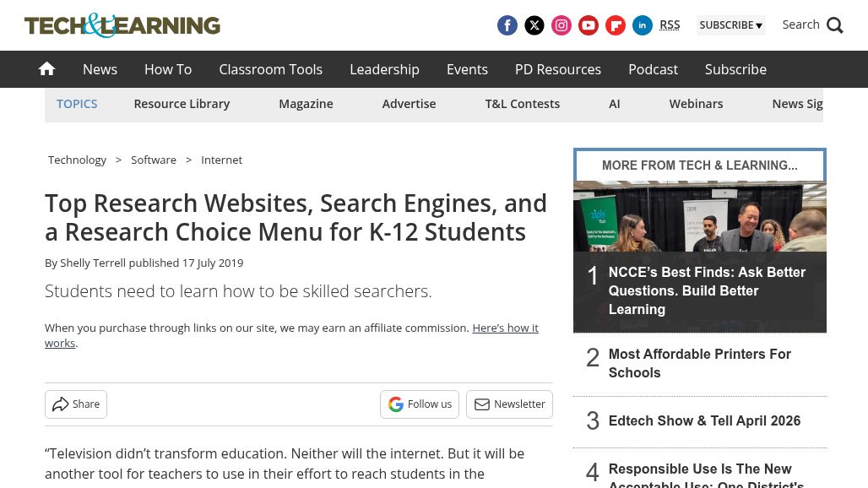This screenshot has height=488, width=868.
Task: Open author Shelly Terrell's profile link
Action: tap(92, 263)
